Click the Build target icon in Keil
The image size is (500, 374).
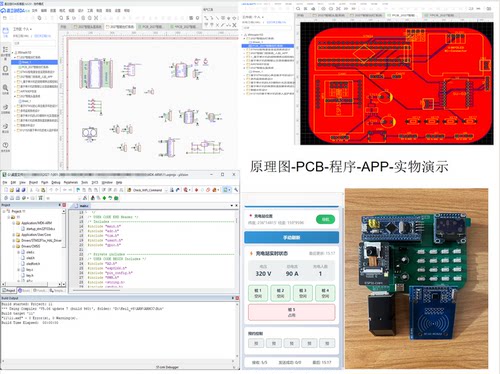coord(12,198)
